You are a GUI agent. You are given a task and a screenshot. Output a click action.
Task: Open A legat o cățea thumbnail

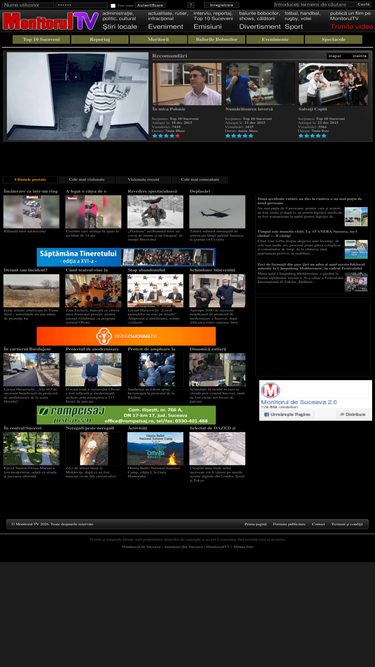tap(94, 212)
